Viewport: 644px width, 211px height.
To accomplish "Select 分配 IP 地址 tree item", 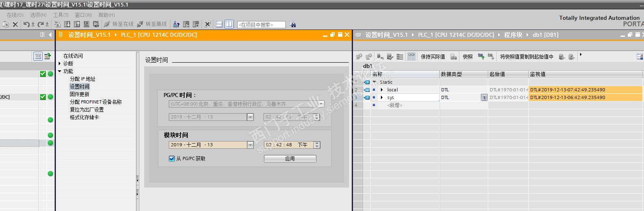I will coord(83,79).
